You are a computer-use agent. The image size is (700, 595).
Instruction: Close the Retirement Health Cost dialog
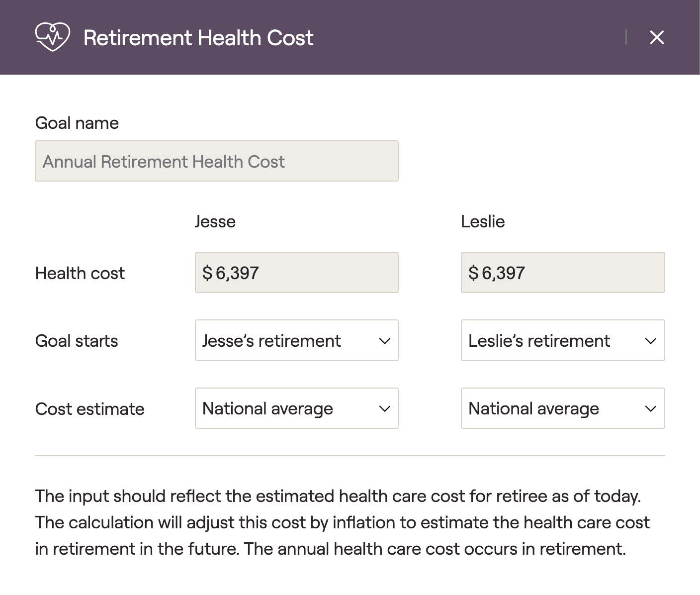(657, 37)
